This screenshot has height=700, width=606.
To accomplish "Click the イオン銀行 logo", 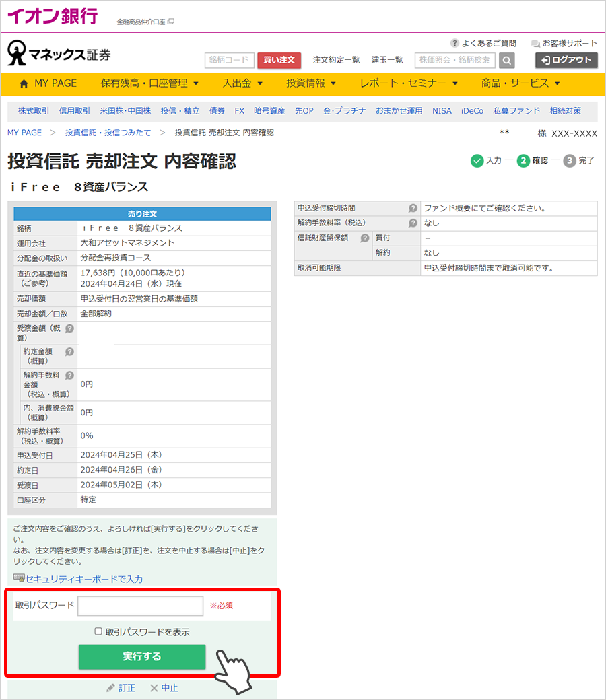I will click(x=53, y=16).
